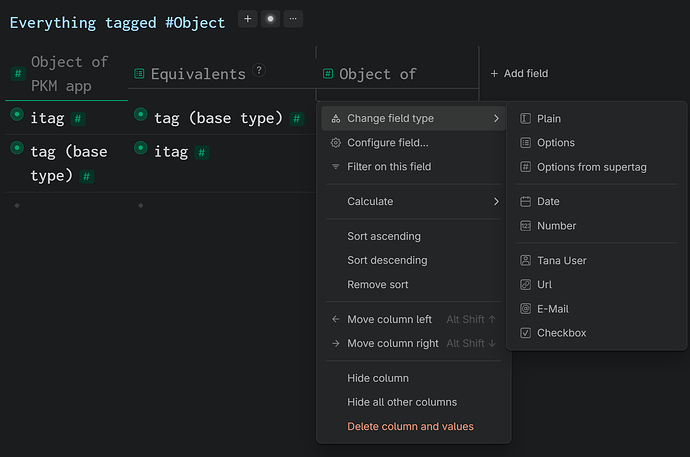The width and height of the screenshot is (690, 457).
Task: Toggle the bullet beside tag (base type) in Equivalents
Action: [x=140, y=116]
